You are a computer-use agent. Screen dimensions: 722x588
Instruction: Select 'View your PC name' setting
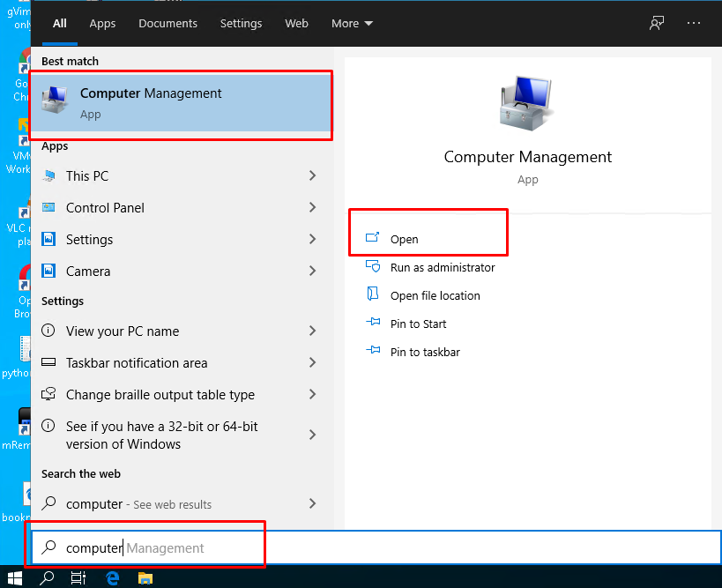[x=123, y=331]
